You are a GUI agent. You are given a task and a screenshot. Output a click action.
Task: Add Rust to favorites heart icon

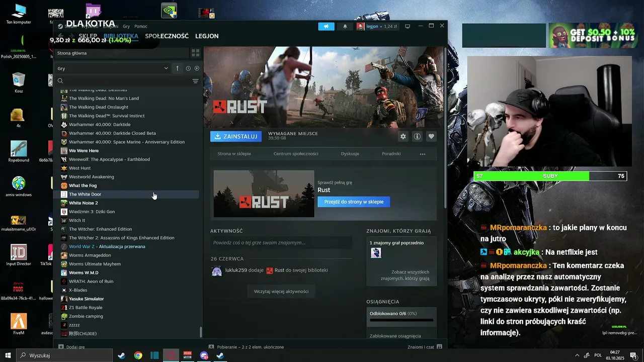point(431,136)
